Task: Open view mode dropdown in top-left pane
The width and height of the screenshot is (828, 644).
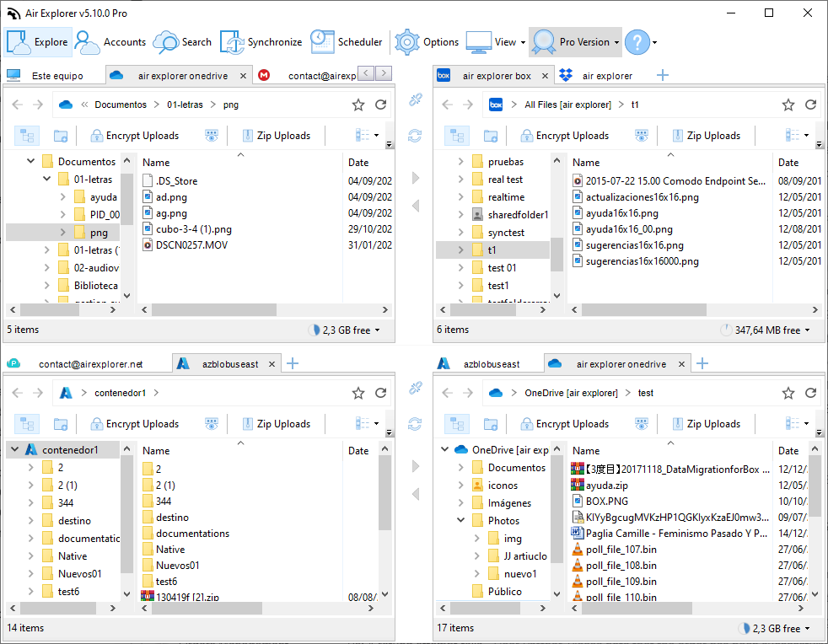Action: tap(367, 135)
